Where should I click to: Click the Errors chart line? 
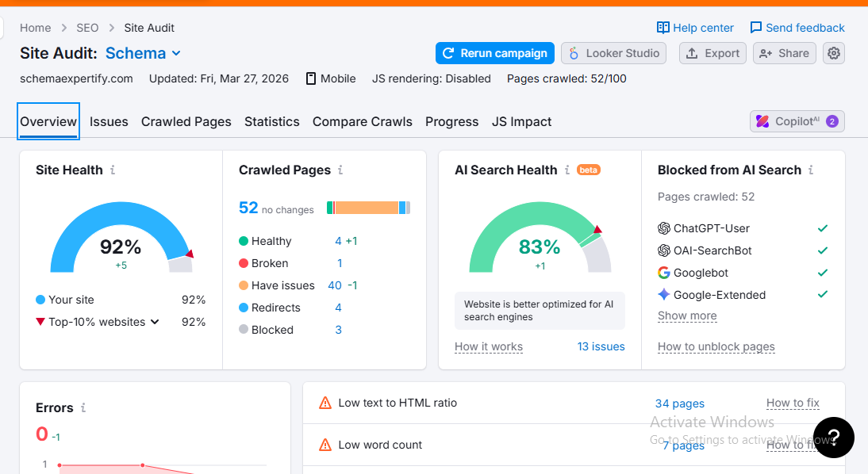click(127, 468)
